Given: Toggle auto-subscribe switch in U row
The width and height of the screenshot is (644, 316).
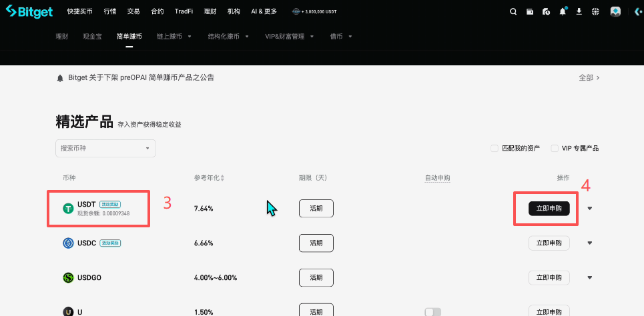Looking at the screenshot, I should [x=432, y=312].
